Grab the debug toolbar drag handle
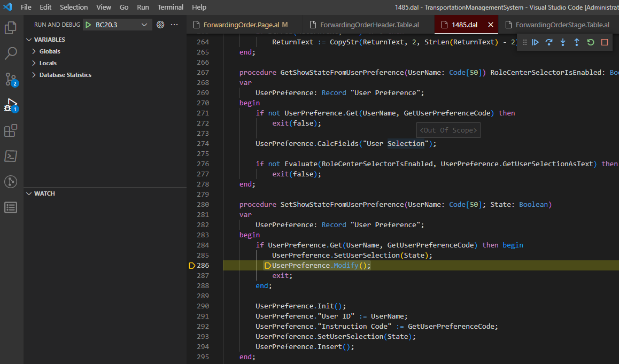Viewport: 619px width, 364px height. point(524,42)
